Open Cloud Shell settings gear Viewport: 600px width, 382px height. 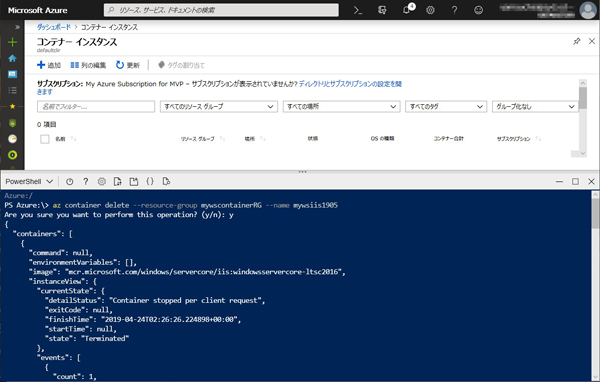coord(102,181)
